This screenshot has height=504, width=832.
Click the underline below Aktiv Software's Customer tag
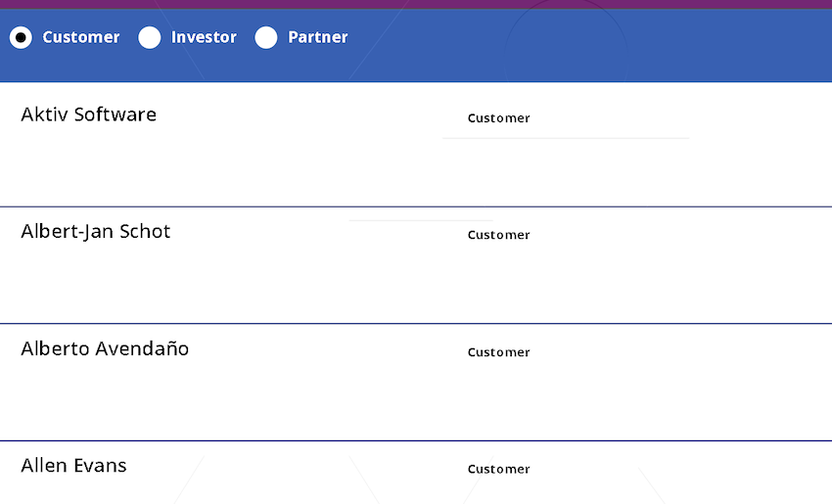pos(566,138)
